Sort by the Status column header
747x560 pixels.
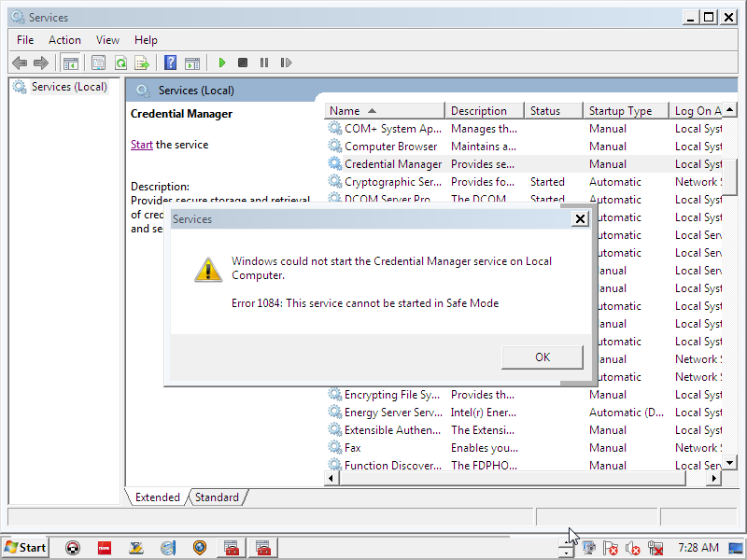(x=554, y=111)
